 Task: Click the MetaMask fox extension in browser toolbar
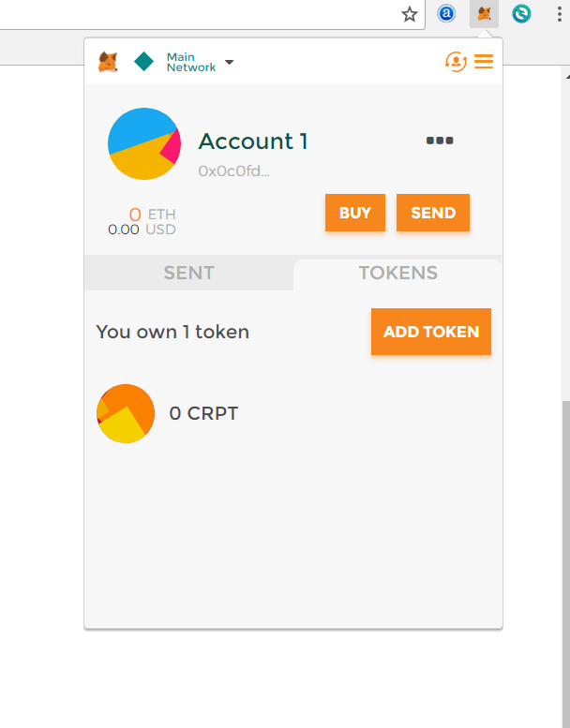tap(485, 14)
